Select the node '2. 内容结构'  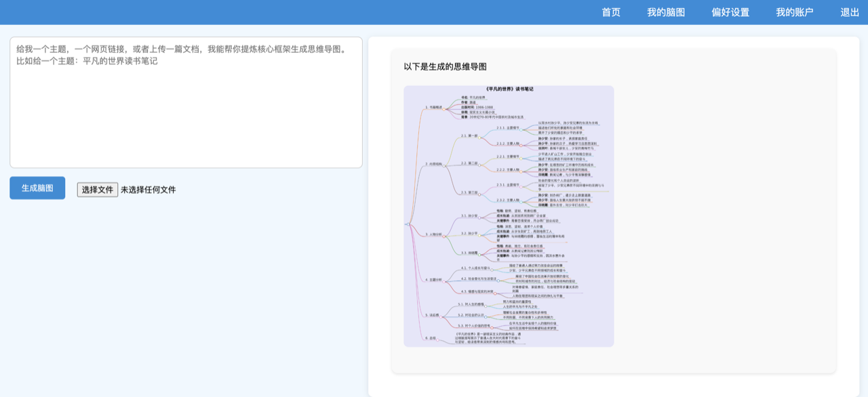[x=434, y=164]
